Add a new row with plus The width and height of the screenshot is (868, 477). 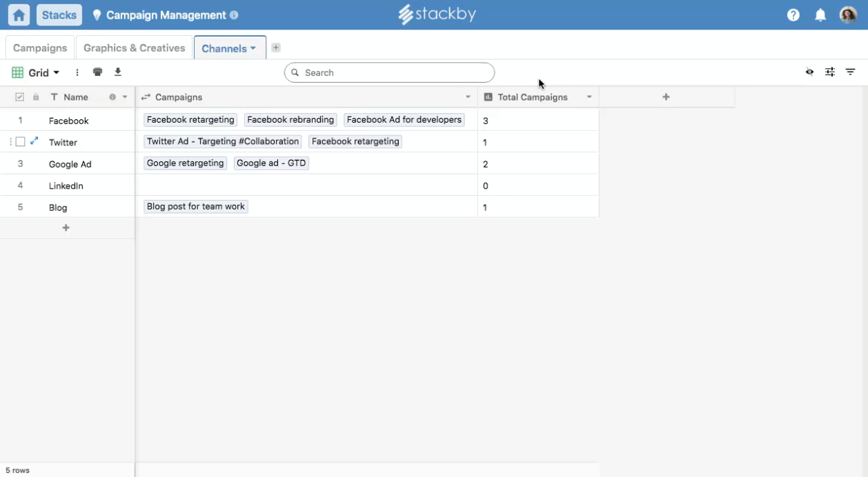point(66,227)
